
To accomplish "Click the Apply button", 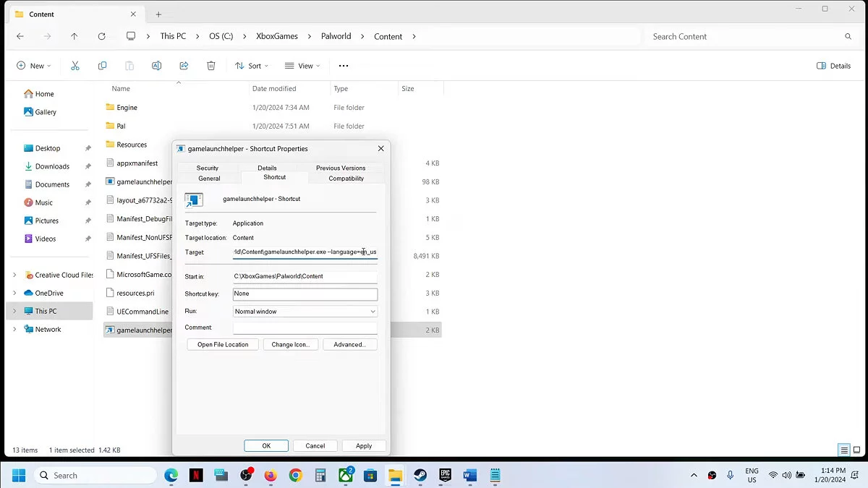I will pyautogui.click(x=364, y=446).
